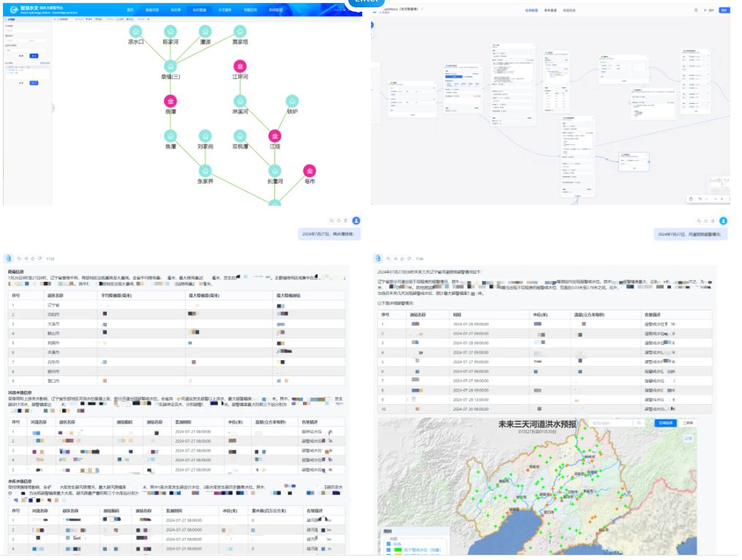Toggle the first checkbox in the map legend
The width and height of the screenshot is (742, 560).
point(389,543)
